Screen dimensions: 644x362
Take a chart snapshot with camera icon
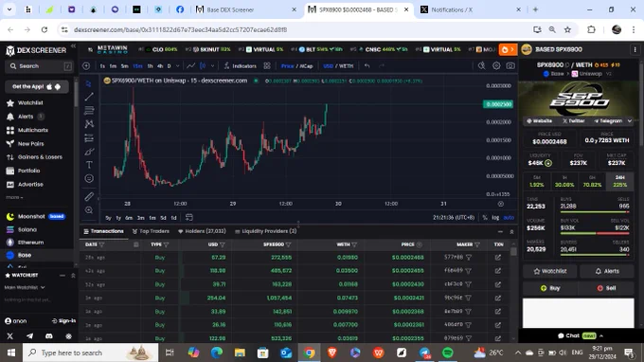[510, 65]
